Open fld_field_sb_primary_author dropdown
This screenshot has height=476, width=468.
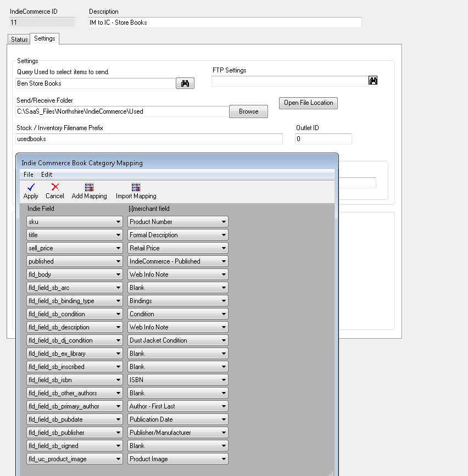point(74,406)
